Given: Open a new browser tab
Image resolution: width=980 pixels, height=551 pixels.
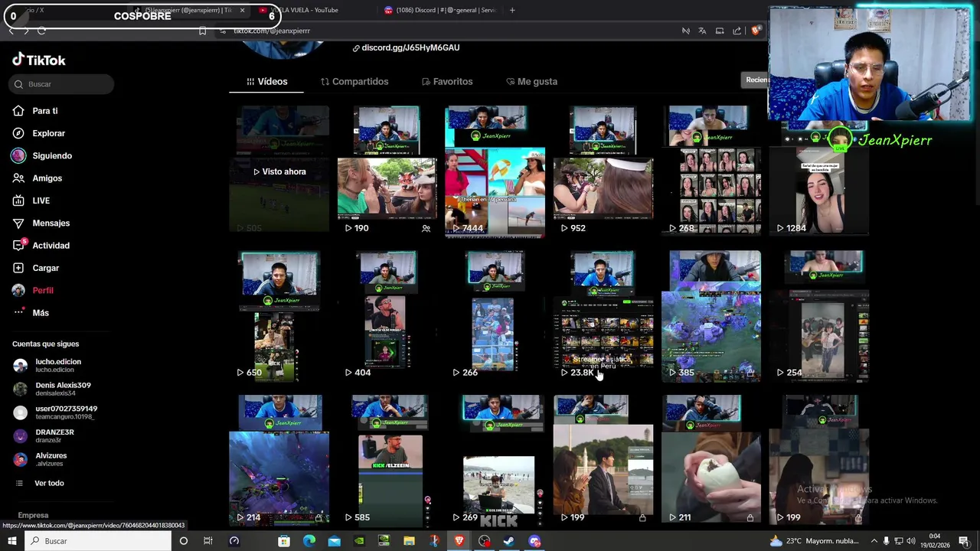Looking at the screenshot, I should (512, 10).
